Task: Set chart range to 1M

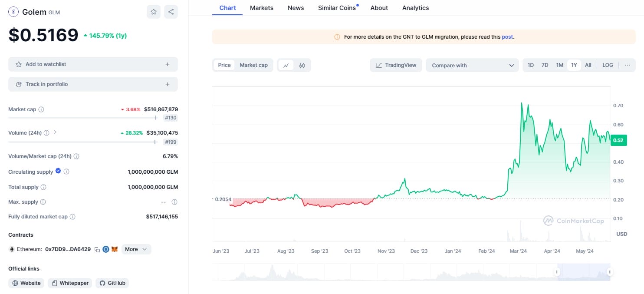Action: click(560, 65)
